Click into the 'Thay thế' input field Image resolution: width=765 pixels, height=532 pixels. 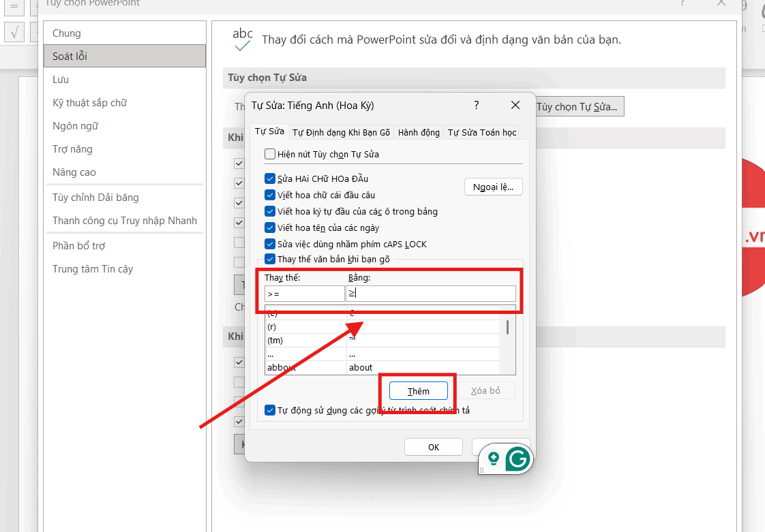304,294
